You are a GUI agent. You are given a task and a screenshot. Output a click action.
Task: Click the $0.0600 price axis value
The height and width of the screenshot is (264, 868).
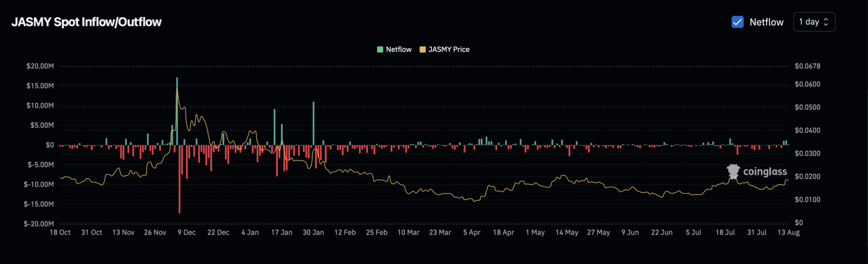tap(807, 84)
